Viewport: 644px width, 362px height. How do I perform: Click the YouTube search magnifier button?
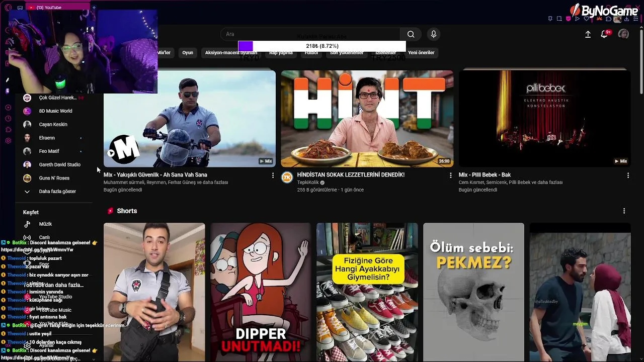pyautogui.click(x=411, y=34)
